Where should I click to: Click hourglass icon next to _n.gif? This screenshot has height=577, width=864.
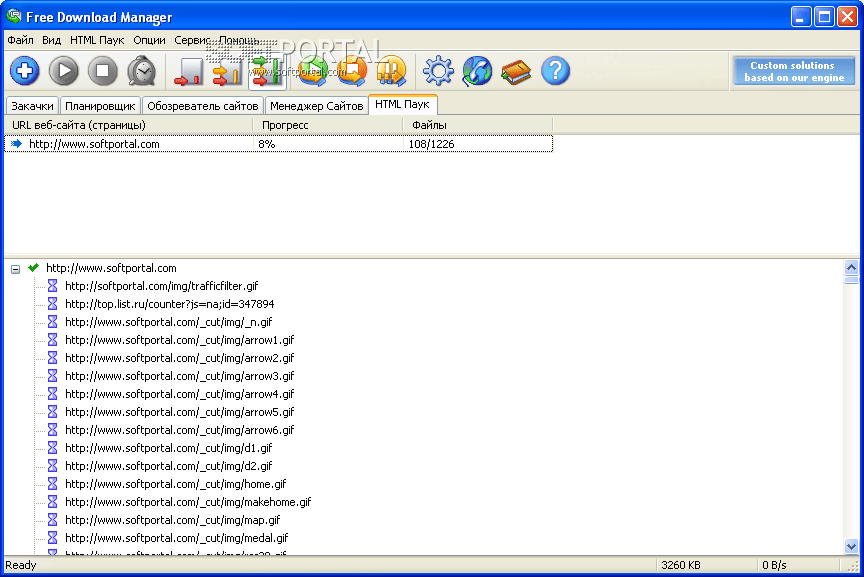(52, 321)
